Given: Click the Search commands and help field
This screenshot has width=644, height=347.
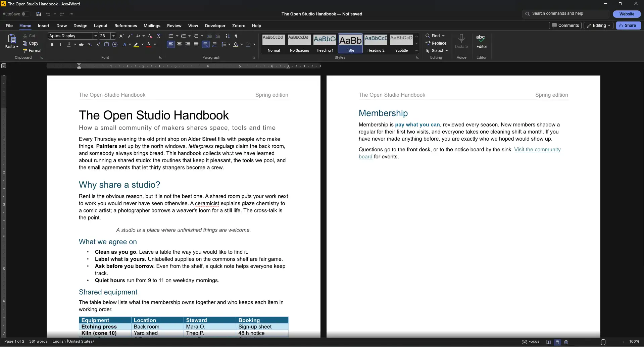Looking at the screenshot, I should point(565,14).
